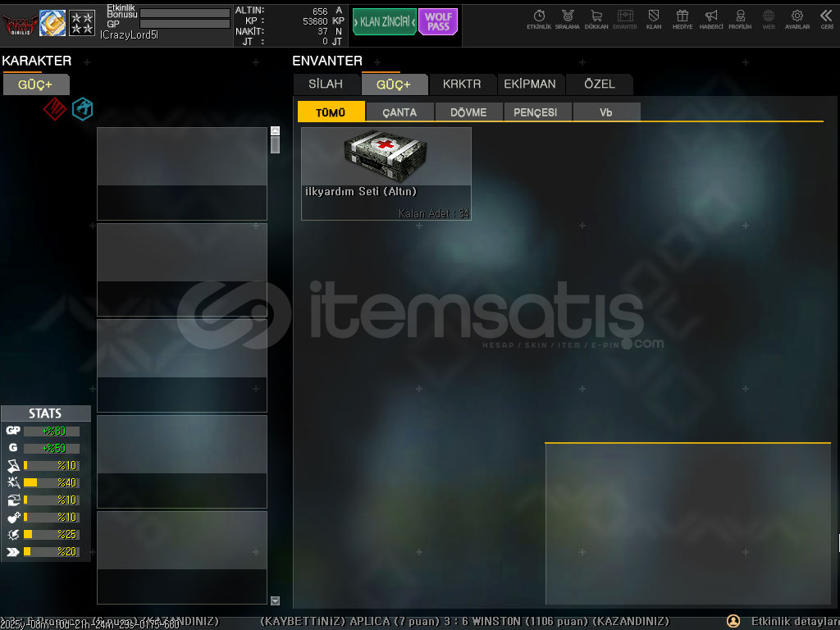This screenshot has width=840, height=630.
Task: Select the Vb filter sub-tab
Action: [x=606, y=112]
